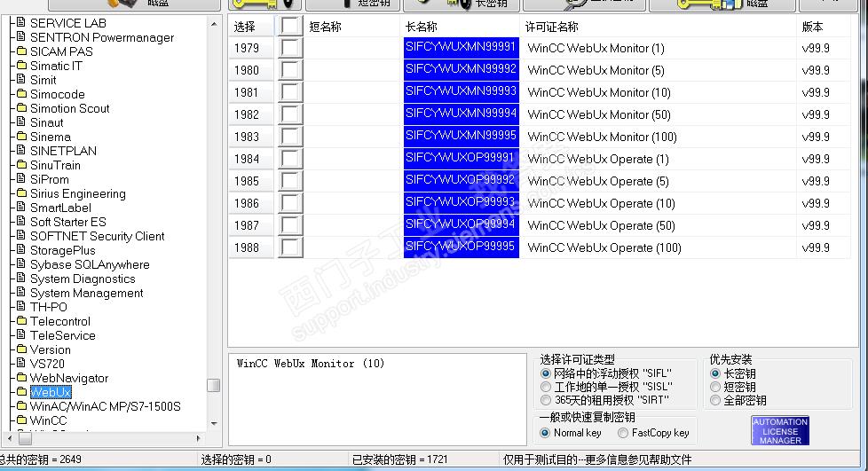Viewport: 868px width, 471px height.
Task: Click the status text 已安装的密钥 = 1721
Action: [x=399, y=459]
